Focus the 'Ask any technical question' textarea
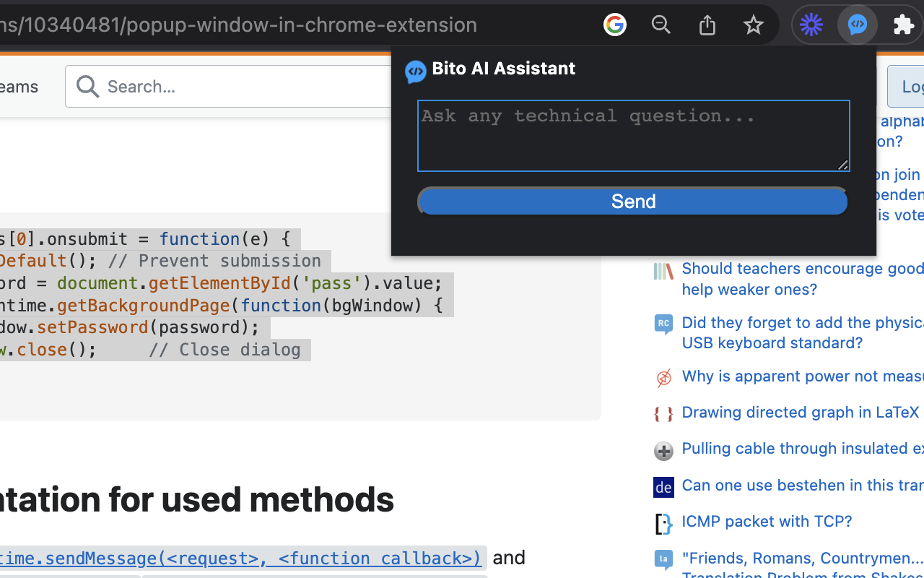Image resolution: width=924 pixels, height=578 pixels. click(634, 136)
